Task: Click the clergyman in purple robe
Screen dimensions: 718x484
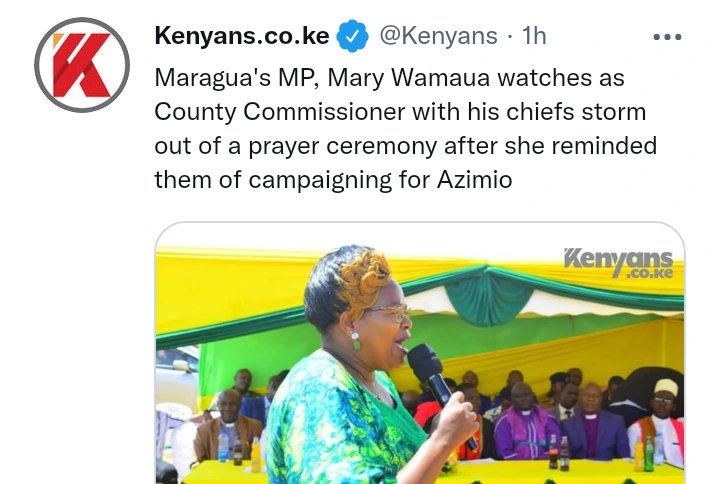Action: [527, 422]
